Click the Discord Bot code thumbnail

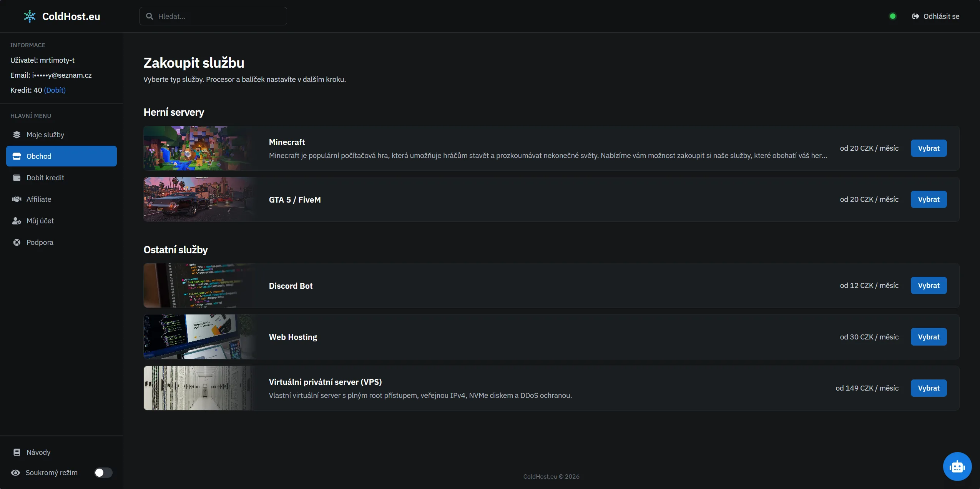200,285
